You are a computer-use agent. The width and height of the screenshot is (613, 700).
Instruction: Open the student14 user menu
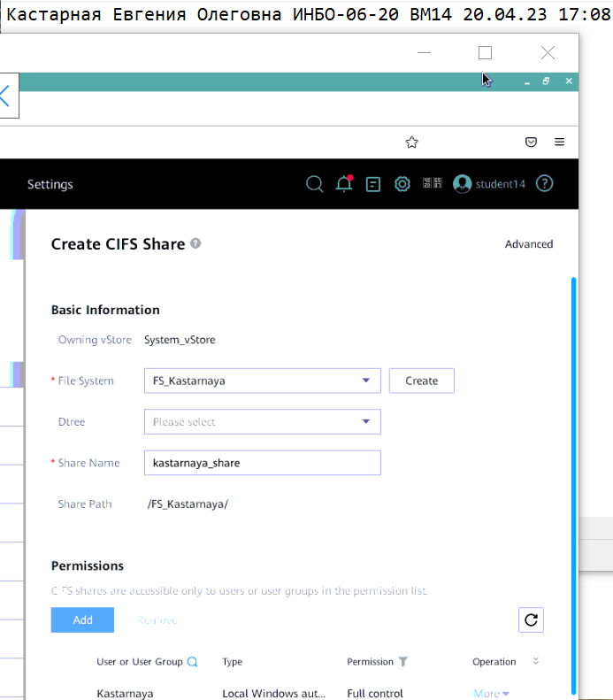click(x=489, y=184)
